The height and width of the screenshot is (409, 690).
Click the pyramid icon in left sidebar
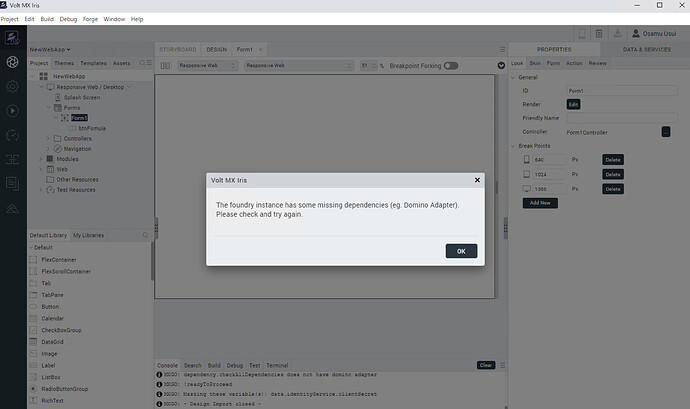coord(12,208)
